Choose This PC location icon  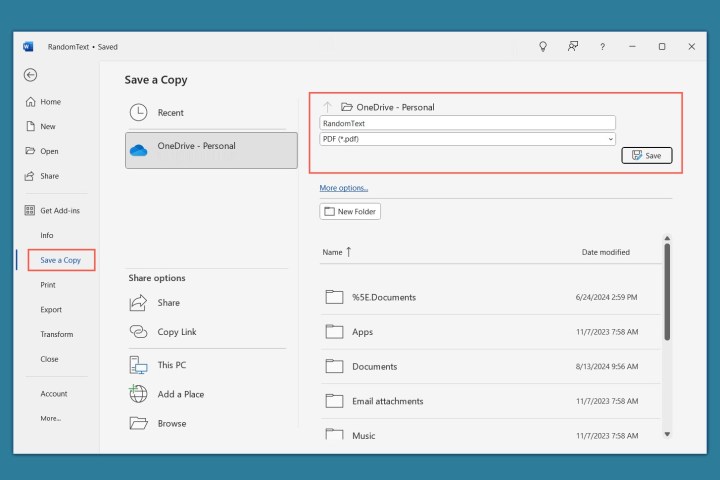click(x=139, y=365)
